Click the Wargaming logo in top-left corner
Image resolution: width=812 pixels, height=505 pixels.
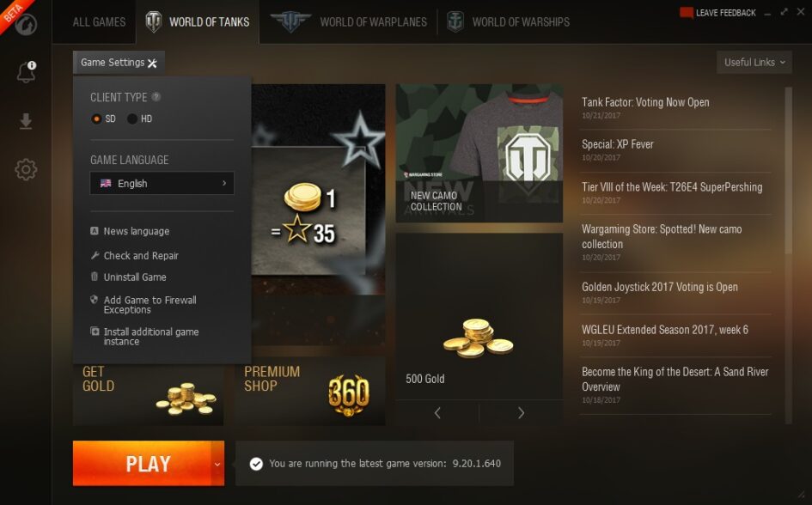[x=26, y=23]
